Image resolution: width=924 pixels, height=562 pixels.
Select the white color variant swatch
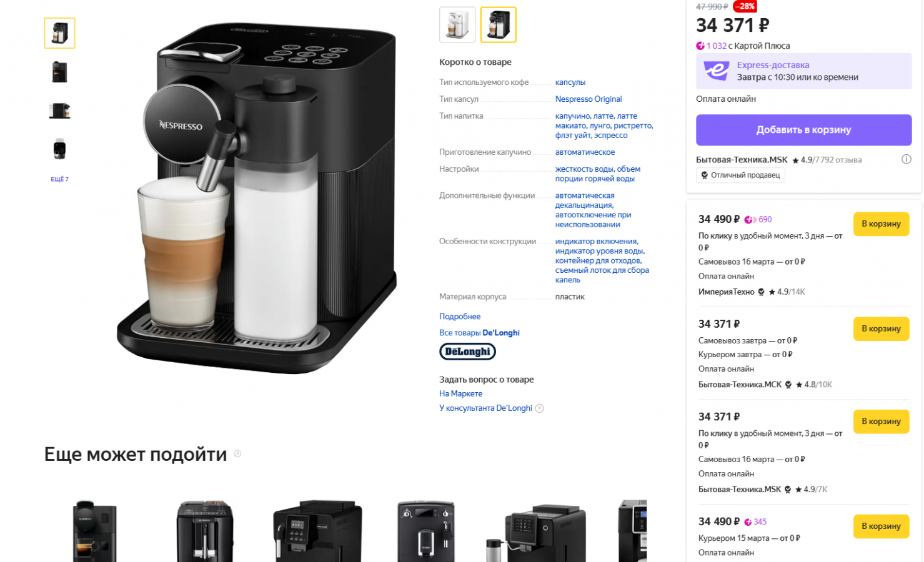point(457,25)
